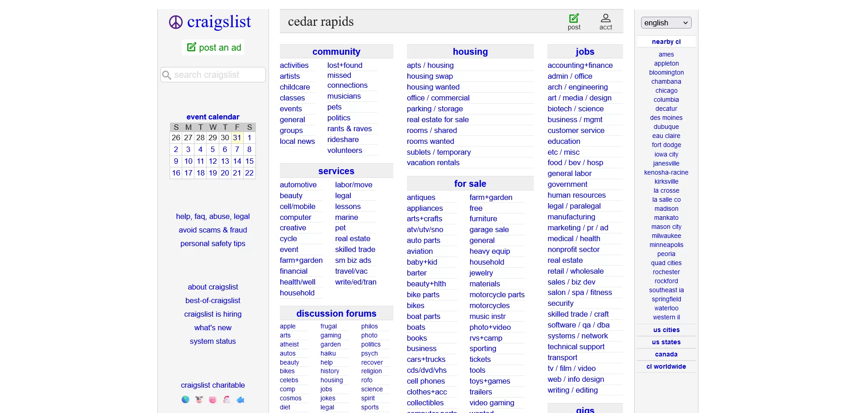The image size is (868, 413).
Task: Open best-of-craigslist link
Action: click(x=213, y=300)
